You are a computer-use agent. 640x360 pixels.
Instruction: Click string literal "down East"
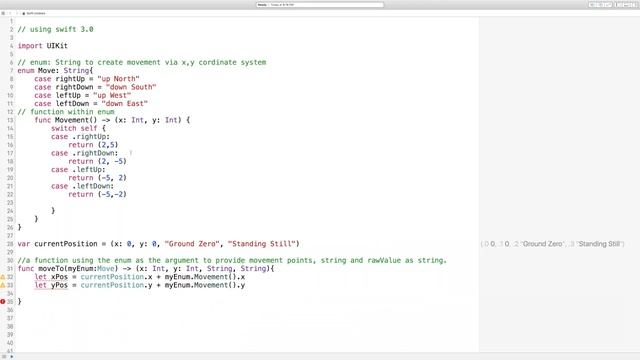(124, 104)
